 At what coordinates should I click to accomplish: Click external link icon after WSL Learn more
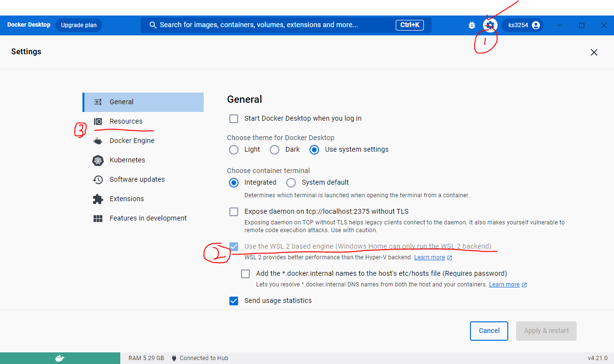pos(450,258)
